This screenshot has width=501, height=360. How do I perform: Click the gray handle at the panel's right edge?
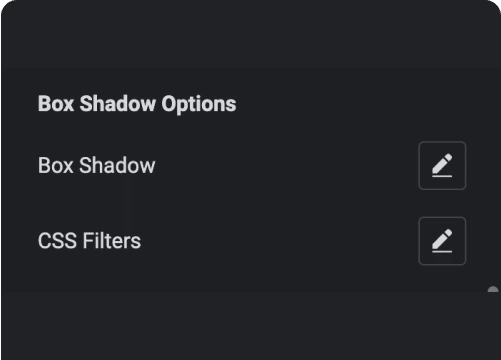[x=493, y=289]
